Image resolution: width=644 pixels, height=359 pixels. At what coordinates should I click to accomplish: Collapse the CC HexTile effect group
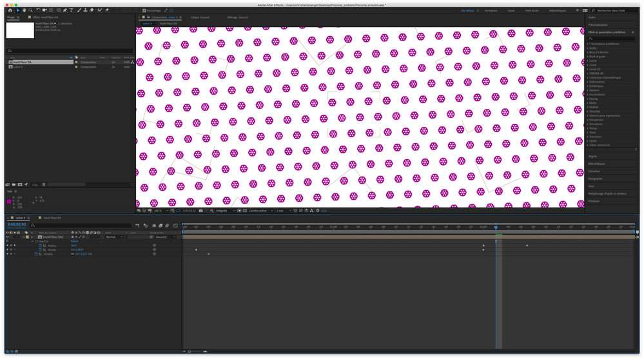coord(32,241)
